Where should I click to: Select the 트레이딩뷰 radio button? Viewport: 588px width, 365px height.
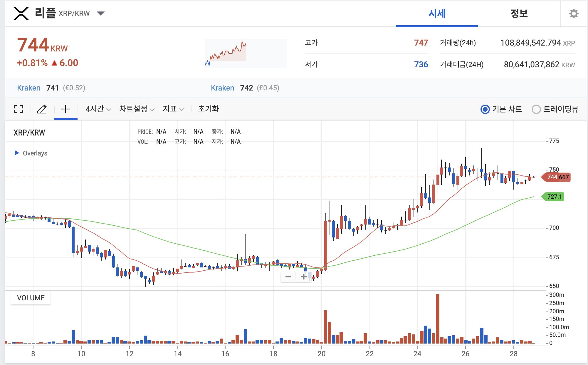536,109
